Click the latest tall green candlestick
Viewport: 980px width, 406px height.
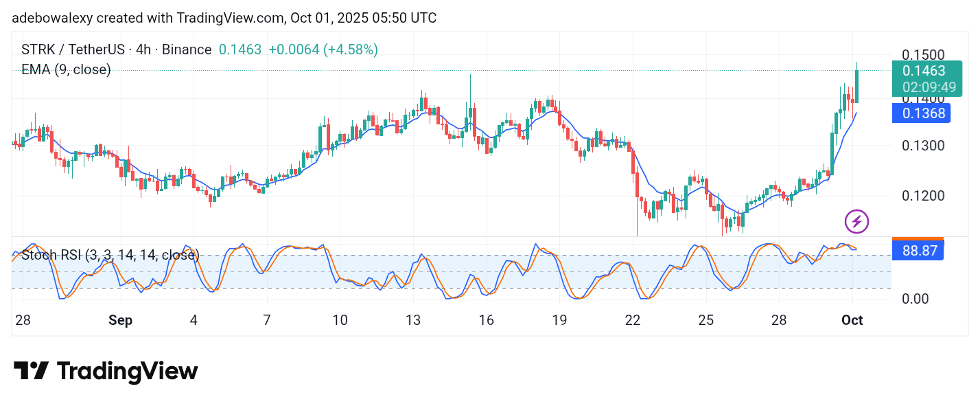point(856,86)
